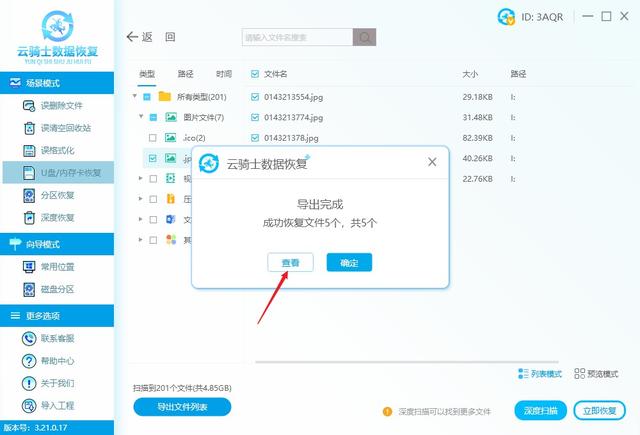Image resolution: width=640 pixels, height=435 pixels.
Task: Click the horizontal scrollbar under file list
Action: (407, 362)
